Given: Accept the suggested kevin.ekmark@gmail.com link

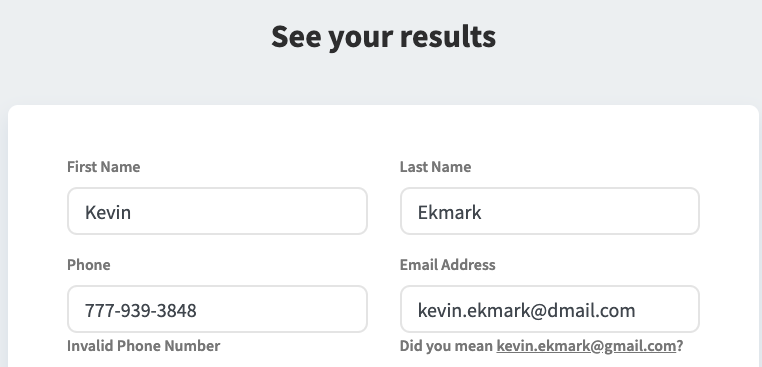Looking at the screenshot, I should [x=586, y=346].
